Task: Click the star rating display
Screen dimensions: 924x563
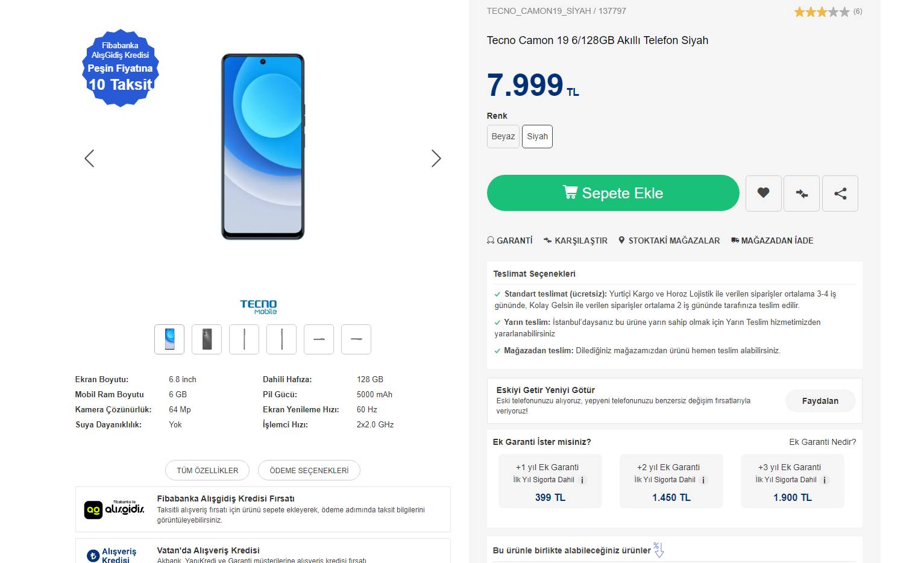Action: pos(822,11)
